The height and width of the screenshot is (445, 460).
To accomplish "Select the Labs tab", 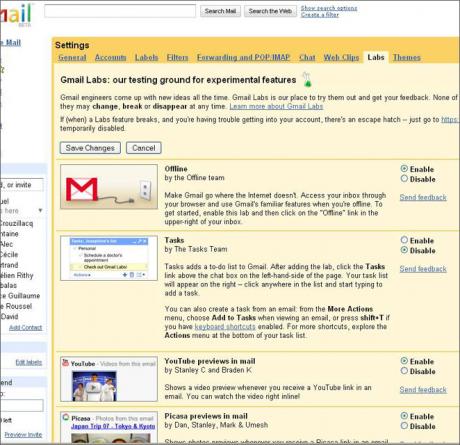I will coord(376,57).
